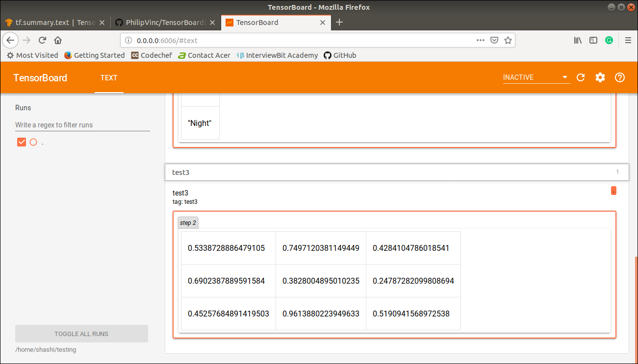Select cell 0.45257684891419503
The height and width of the screenshot is (364, 638).
(x=229, y=314)
